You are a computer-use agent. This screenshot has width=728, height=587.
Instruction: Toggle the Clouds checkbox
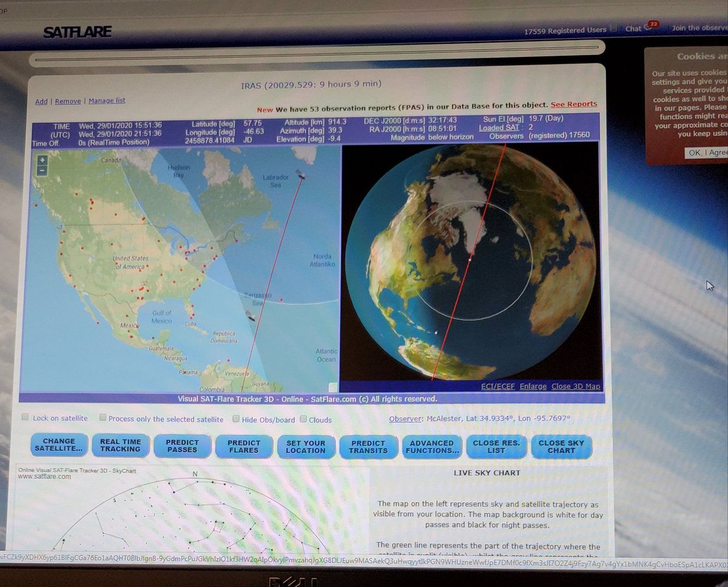click(303, 419)
